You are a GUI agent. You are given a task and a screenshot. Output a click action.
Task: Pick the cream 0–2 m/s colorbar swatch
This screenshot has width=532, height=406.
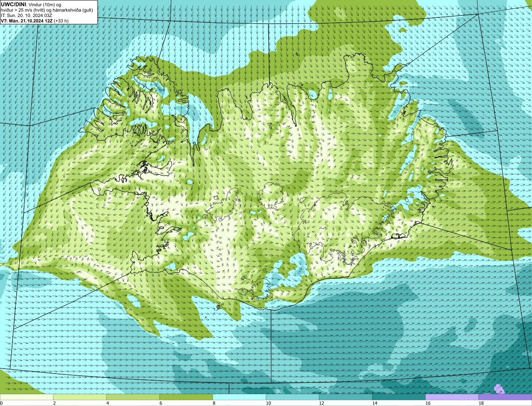click(27, 397)
